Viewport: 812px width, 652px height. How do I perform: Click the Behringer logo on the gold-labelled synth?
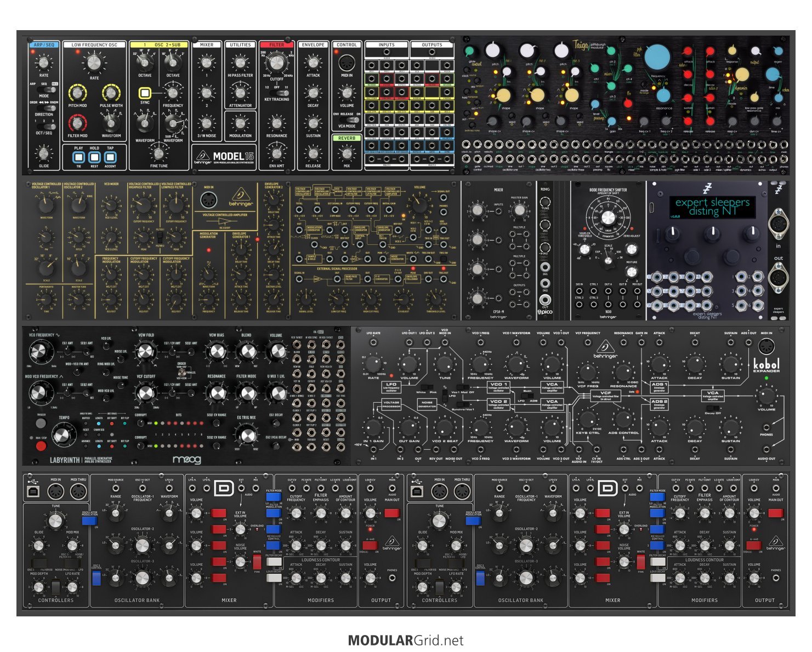[x=241, y=197]
